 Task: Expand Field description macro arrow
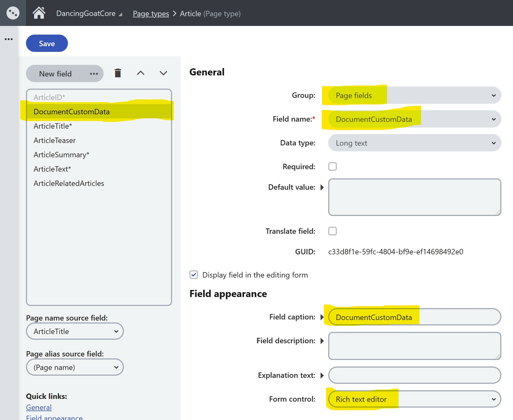point(322,341)
